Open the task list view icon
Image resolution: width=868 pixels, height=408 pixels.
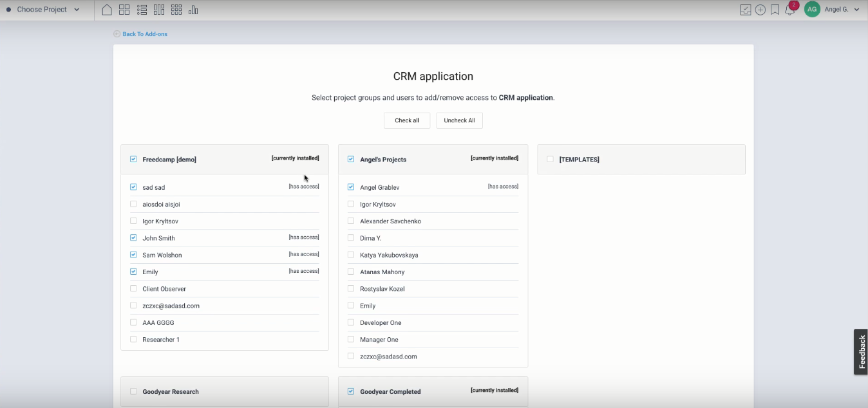tap(142, 10)
